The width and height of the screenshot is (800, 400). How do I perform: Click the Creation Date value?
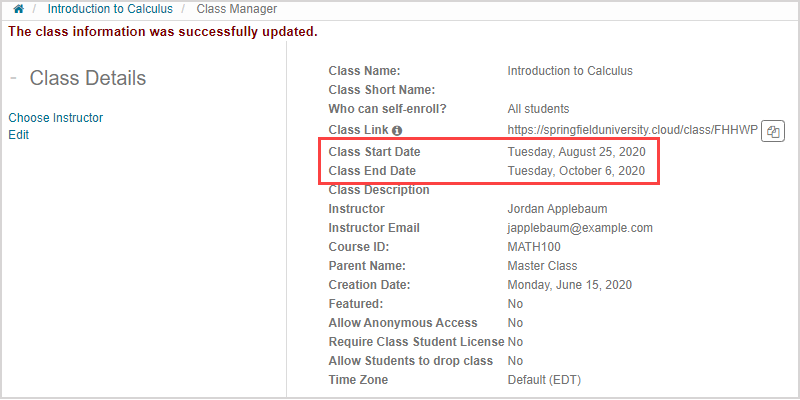click(x=568, y=285)
